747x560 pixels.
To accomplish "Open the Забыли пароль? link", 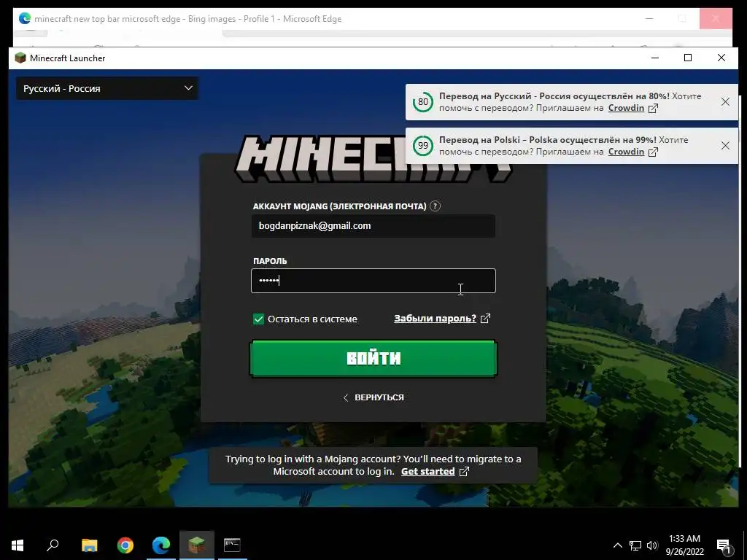I will [x=435, y=319].
